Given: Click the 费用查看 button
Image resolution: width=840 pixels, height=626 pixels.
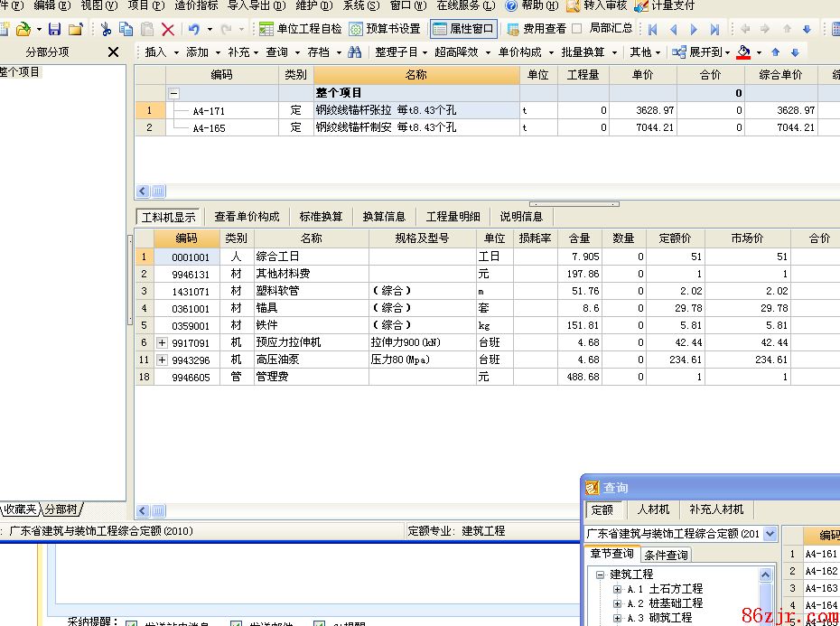Looking at the screenshot, I should (x=537, y=29).
